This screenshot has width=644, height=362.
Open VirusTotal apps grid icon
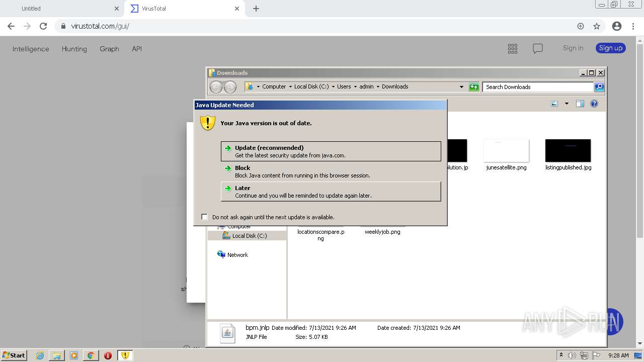point(513,48)
